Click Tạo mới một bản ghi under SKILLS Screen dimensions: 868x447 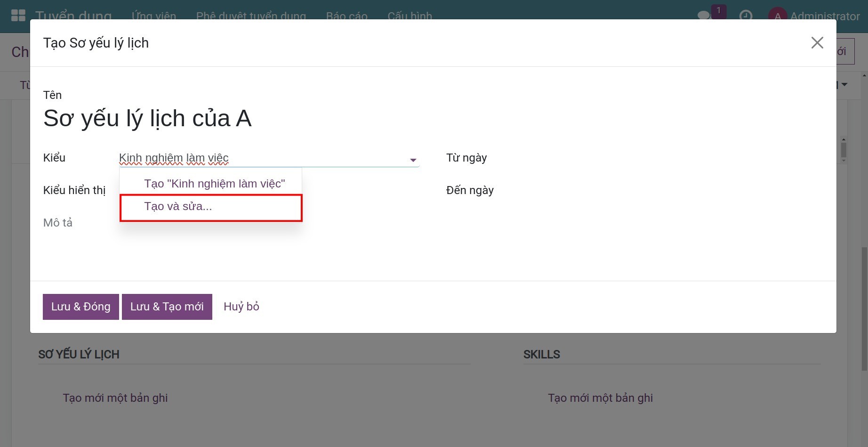600,398
